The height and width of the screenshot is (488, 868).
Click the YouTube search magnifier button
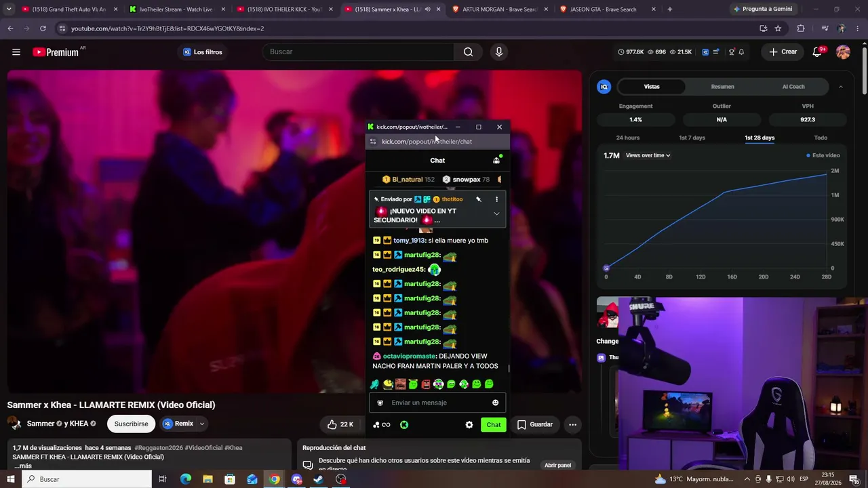[x=468, y=52]
